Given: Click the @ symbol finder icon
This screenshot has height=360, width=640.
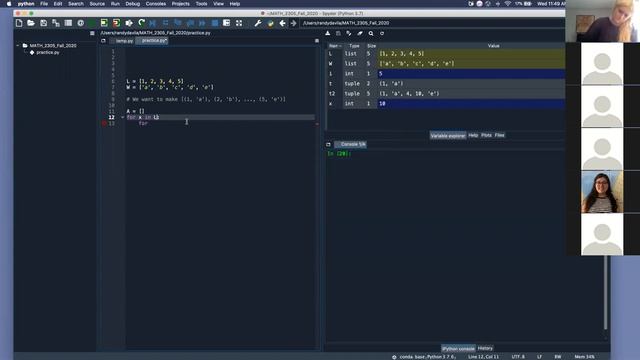Looking at the screenshot, I should (x=80, y=23).
